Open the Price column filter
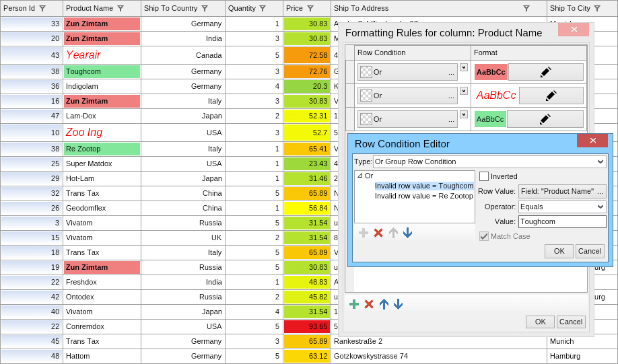Image resolution: width=618 pixels, height=364 pixels. [x=310, y=8]
